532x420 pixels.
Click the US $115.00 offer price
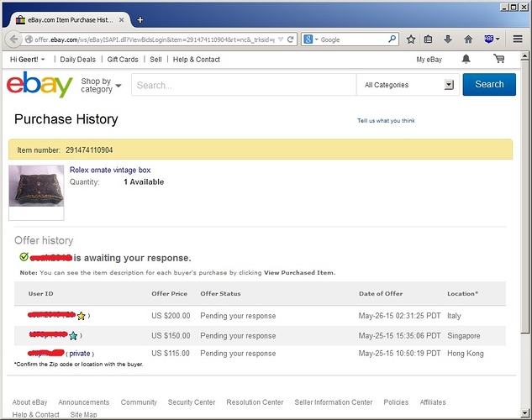click(x=171, y=354)
